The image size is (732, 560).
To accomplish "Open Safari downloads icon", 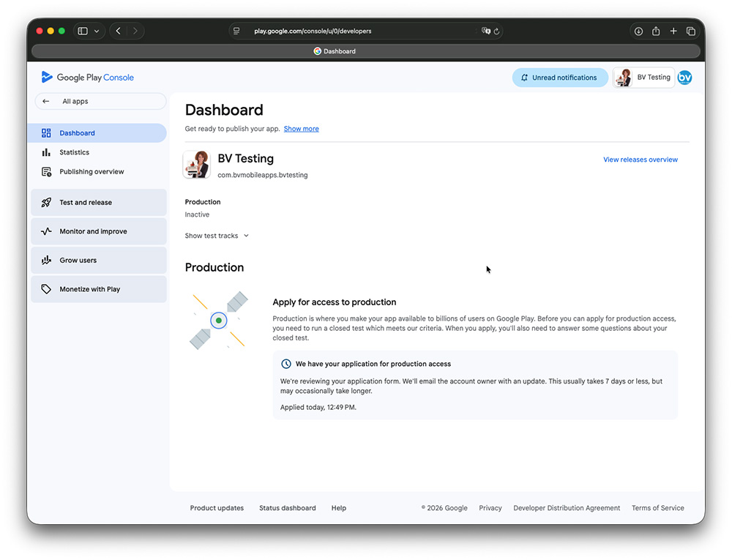I will (638, 31).
